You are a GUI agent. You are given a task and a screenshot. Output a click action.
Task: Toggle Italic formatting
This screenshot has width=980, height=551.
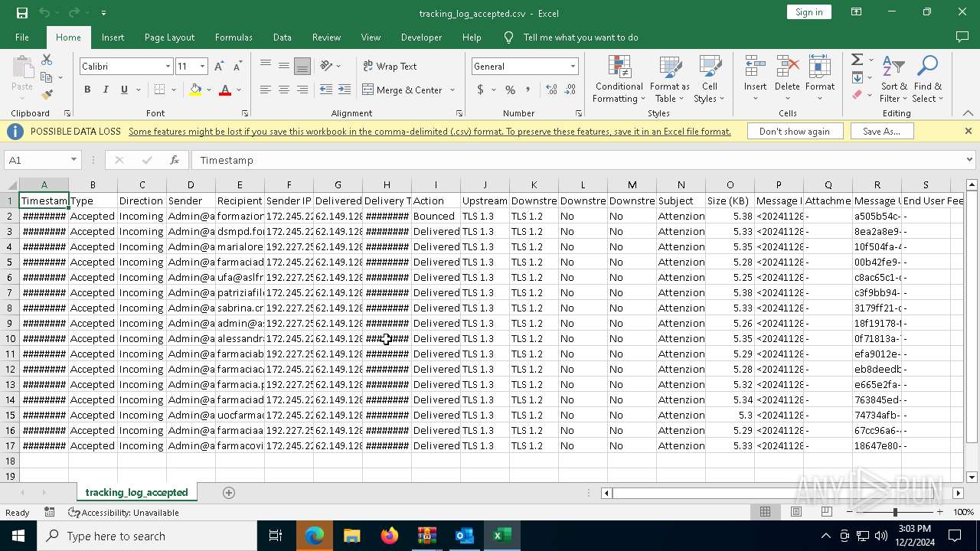point(106,90)
